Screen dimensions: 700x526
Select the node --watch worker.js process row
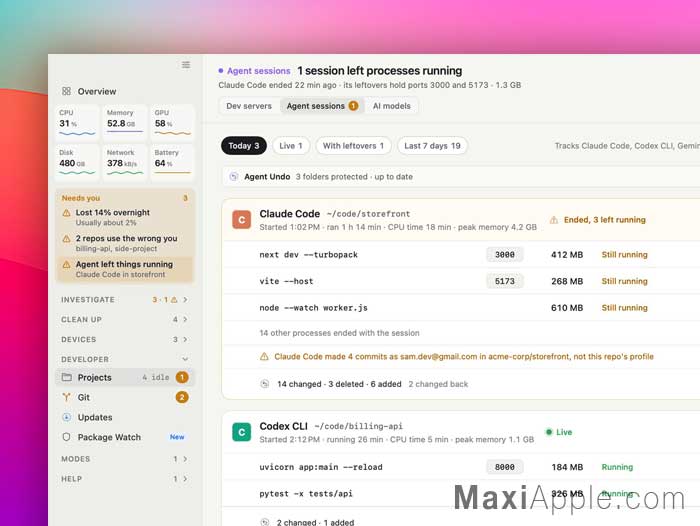(x=461, y=308)
